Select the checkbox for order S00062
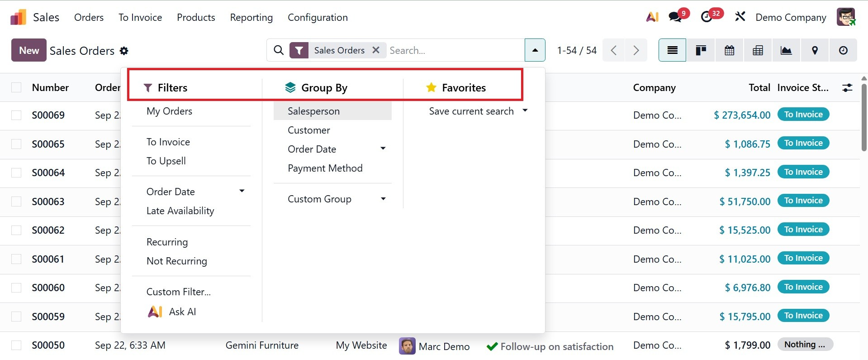The width and height of the screenshot is (868, 360). [x=16, y=230]
